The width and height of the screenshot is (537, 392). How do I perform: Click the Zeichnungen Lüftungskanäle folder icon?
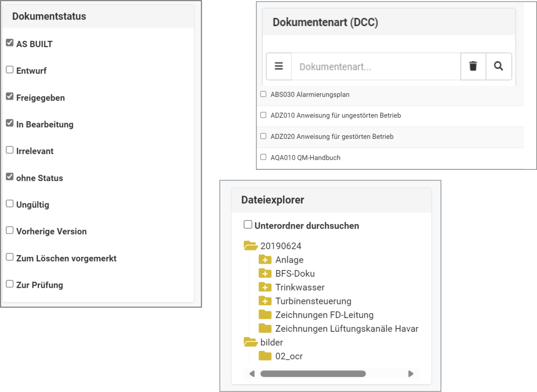[x=265, y=329]
